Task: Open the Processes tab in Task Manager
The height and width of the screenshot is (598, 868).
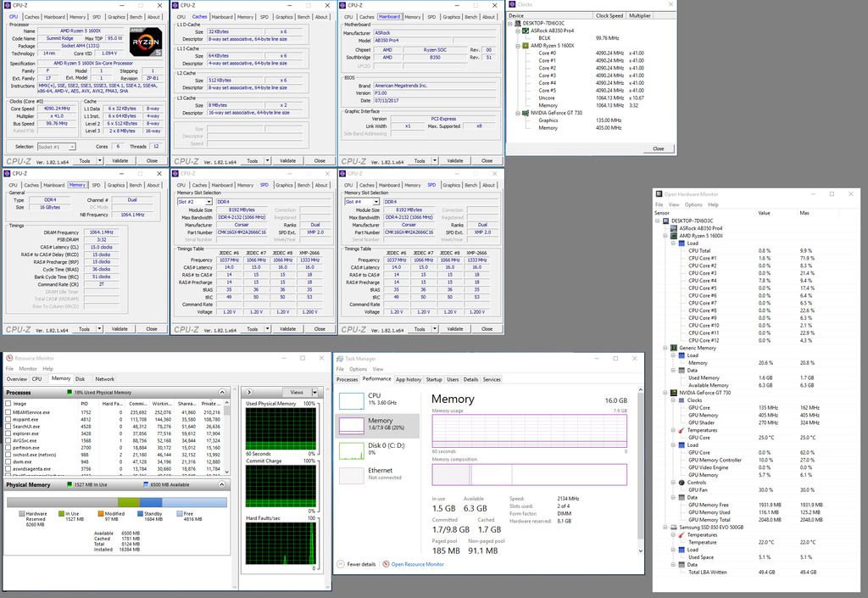Action: pyautogui.click(x=347, y=379)
